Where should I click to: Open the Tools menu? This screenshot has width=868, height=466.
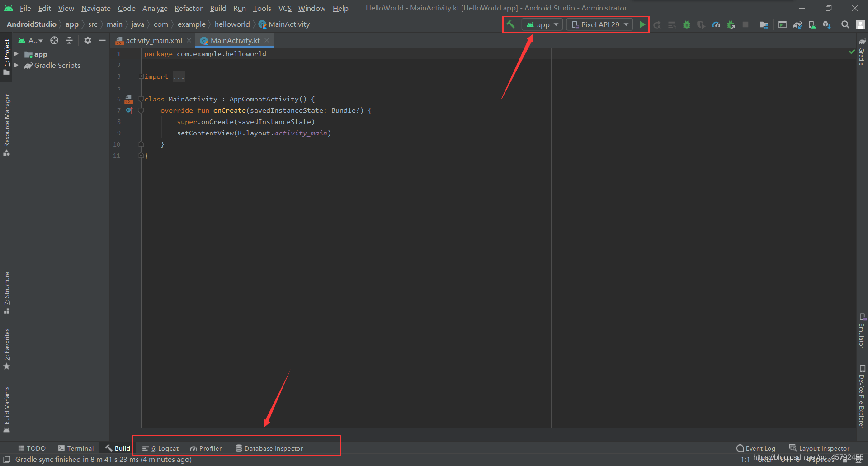[x=262, y=8]
